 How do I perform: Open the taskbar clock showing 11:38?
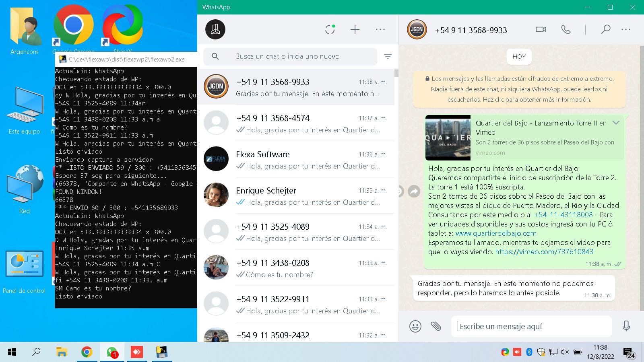(600, 352)
